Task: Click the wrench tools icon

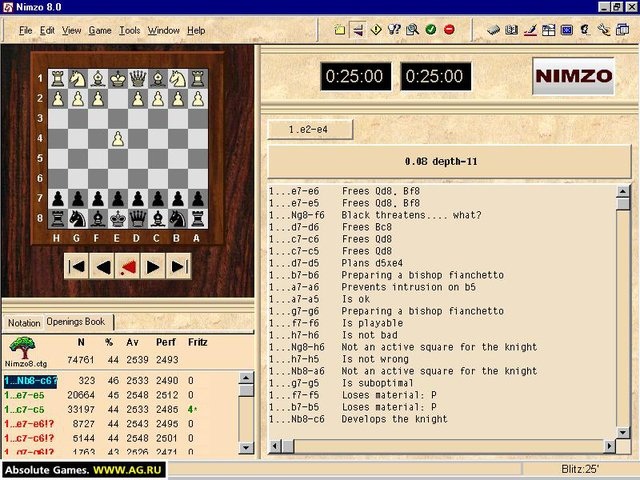Action: coord(603,30)
